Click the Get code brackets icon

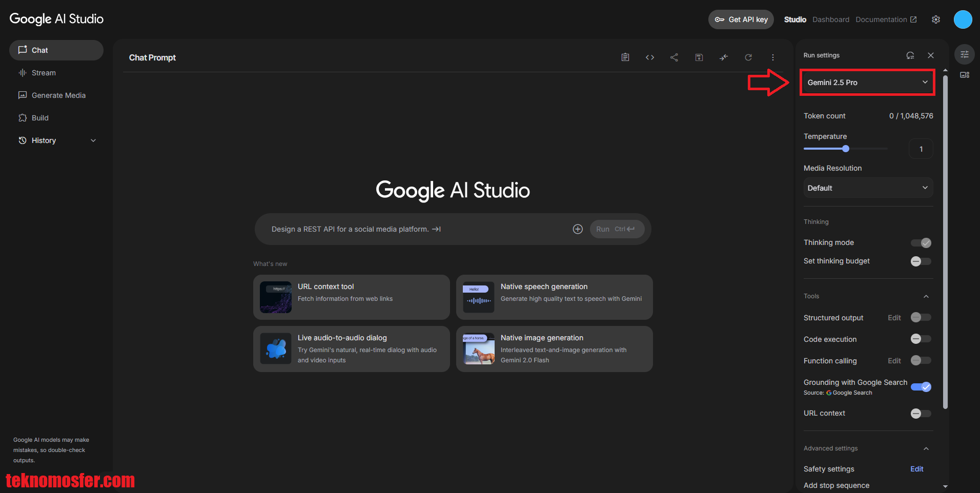(650, 57)
